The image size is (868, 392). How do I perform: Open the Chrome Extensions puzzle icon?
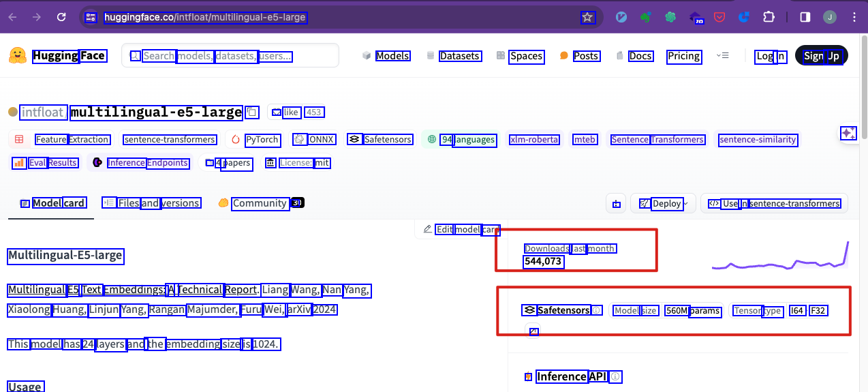click(x=769, y=17)
